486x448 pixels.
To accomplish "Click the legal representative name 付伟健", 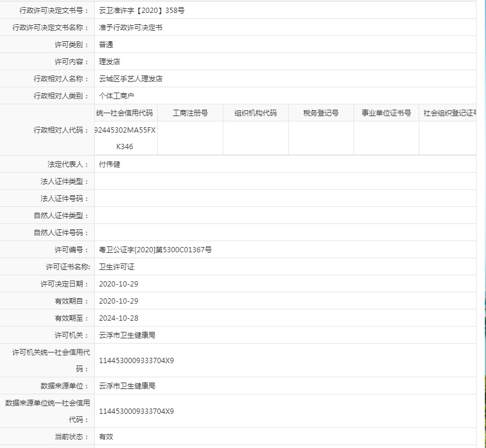I will [108, 165].
